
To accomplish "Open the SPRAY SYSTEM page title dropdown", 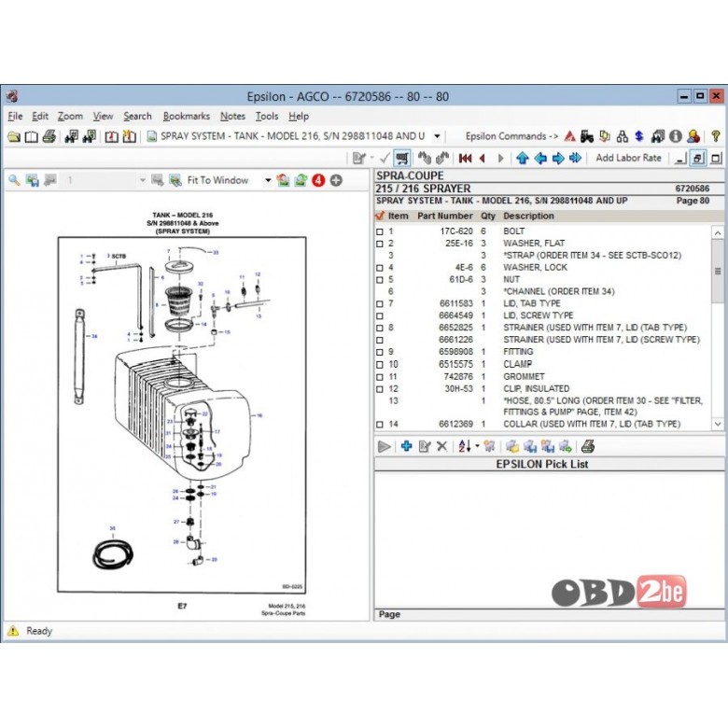I will (437, 136).
